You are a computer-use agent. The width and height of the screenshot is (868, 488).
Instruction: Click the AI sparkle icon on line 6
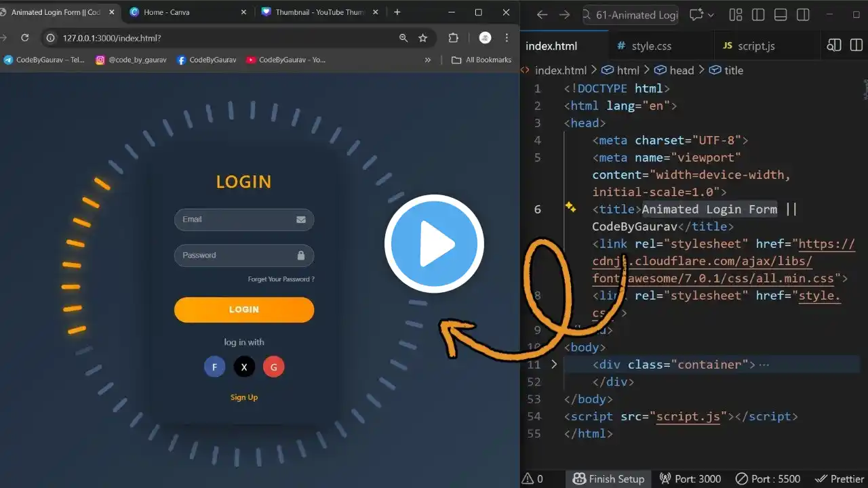click(570, 208)
